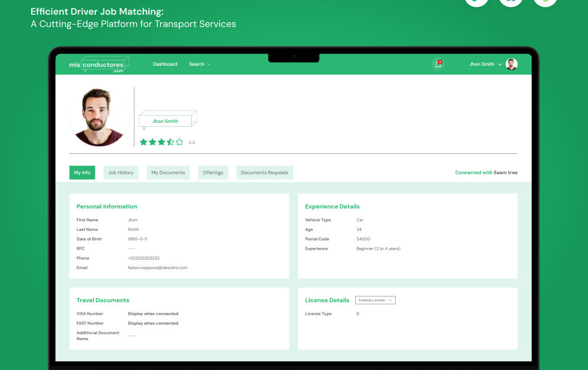Open the Dashboard menu item
Image resolution: width=588 pixels, height=370 pixels.
pyautogui.click(x=165, y=64)
